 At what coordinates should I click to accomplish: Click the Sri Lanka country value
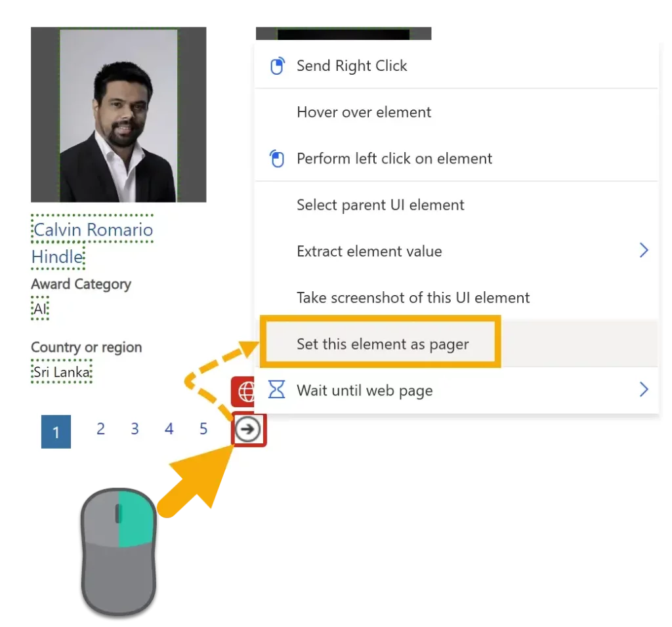62,373
